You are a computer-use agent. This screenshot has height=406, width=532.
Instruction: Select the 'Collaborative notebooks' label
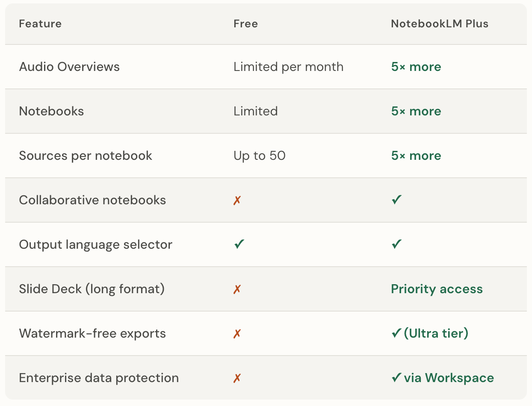point(92,200)
